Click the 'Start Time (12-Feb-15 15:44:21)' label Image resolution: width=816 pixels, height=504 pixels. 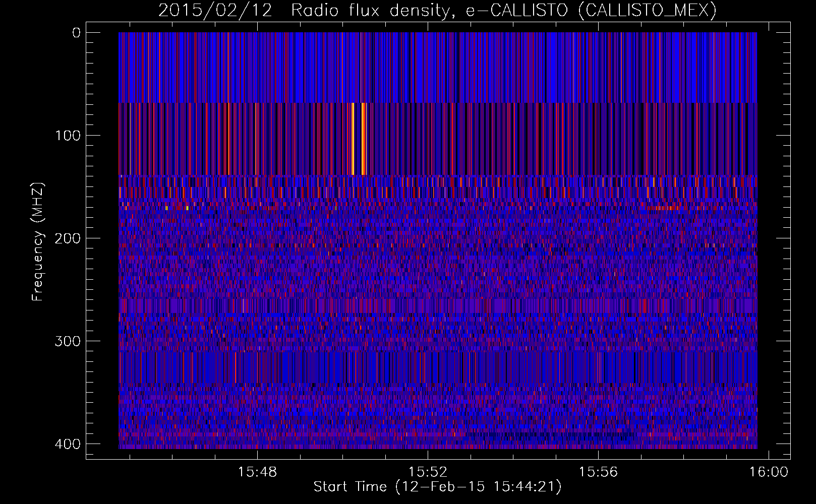tap(437, 487)
